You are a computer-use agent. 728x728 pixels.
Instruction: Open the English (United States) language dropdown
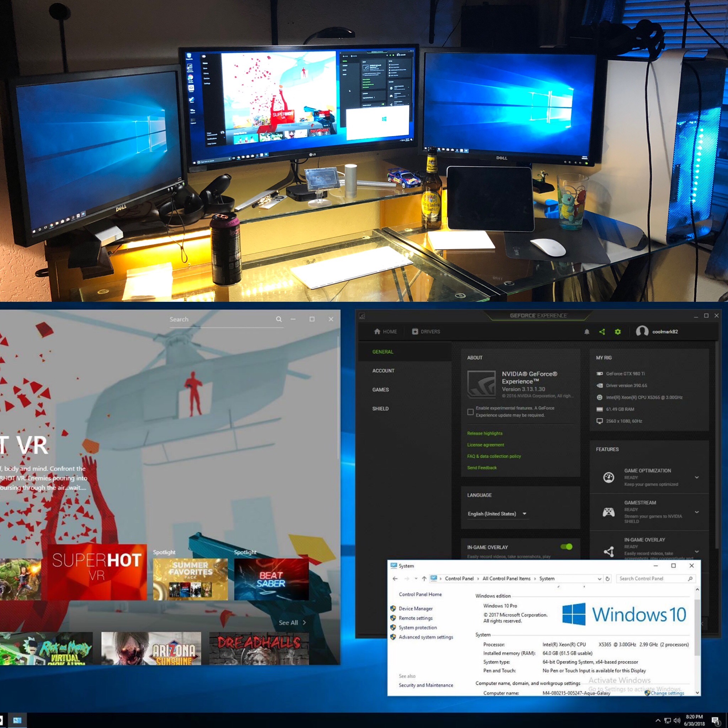(x=497, y=514)
